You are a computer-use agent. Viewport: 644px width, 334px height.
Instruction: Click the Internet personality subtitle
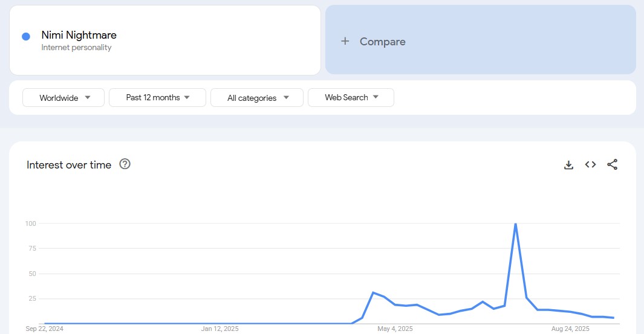(x=76, y=48)
